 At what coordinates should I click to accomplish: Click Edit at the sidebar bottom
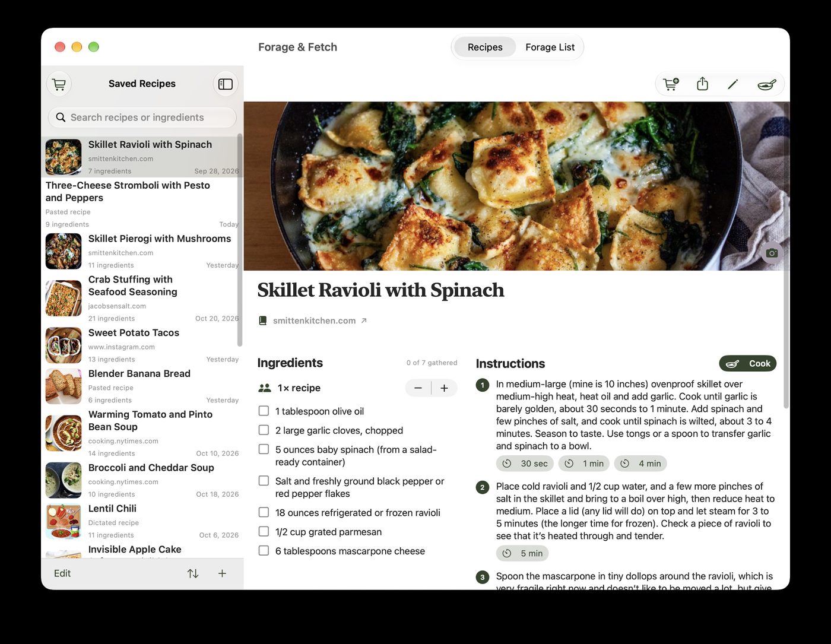tap(62, 573)
